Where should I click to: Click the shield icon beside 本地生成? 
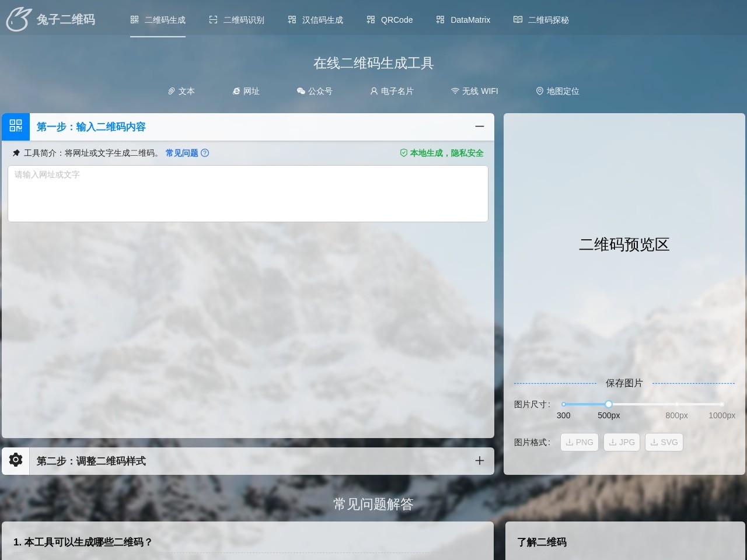click(x=404, y=153)
